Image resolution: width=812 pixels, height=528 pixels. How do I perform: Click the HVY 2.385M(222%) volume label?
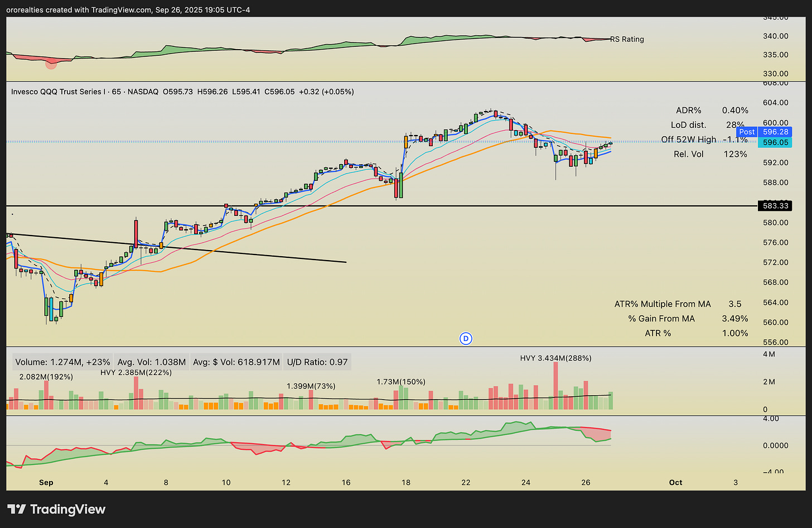[136, 372]
